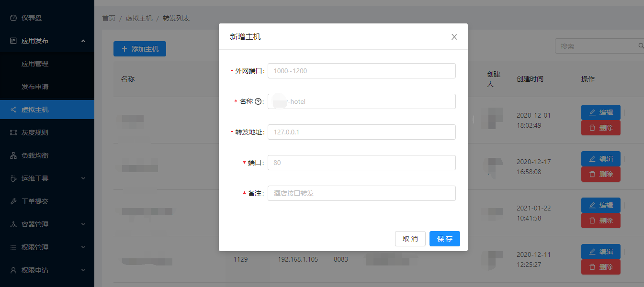This screenshot has width=644, height=287.
Task: Click the 灰度规则 sidebar icon
Action: [x=13, y=132]
